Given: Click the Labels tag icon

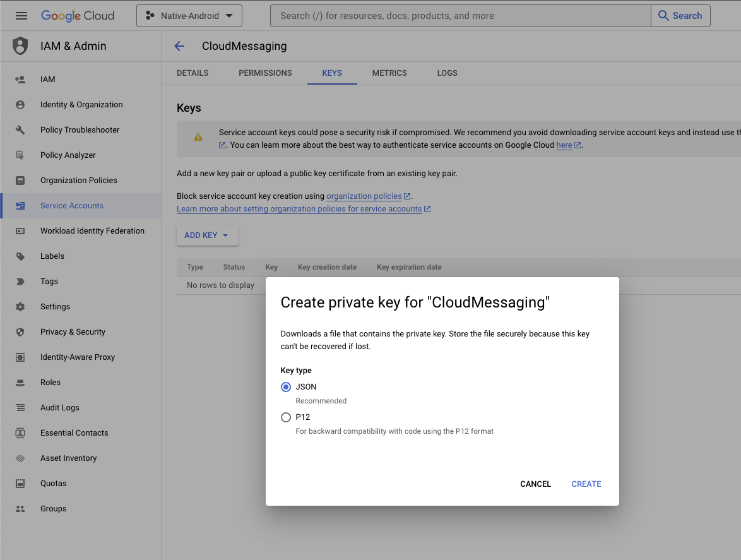Looking at the screenshot, I should [x=20, y=256].
